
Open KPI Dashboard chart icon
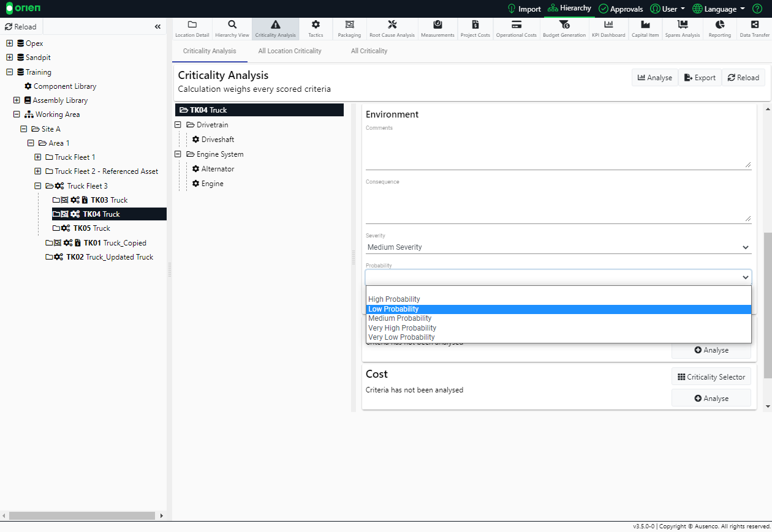pyautogui.click(x=608, y=24)
